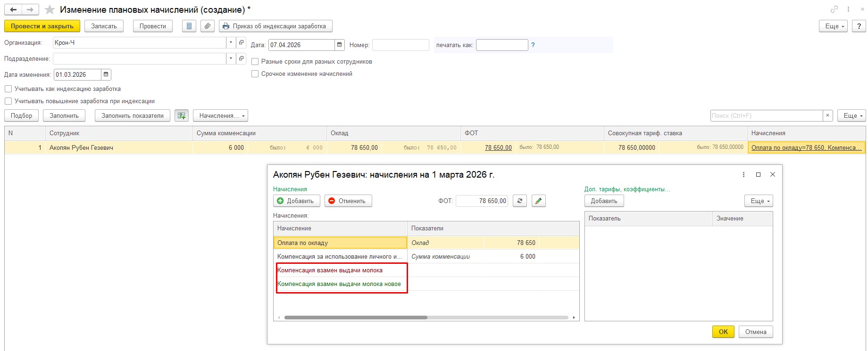Open calendar picker for Дата field
The image size is (868, 351).
(339, 45)
